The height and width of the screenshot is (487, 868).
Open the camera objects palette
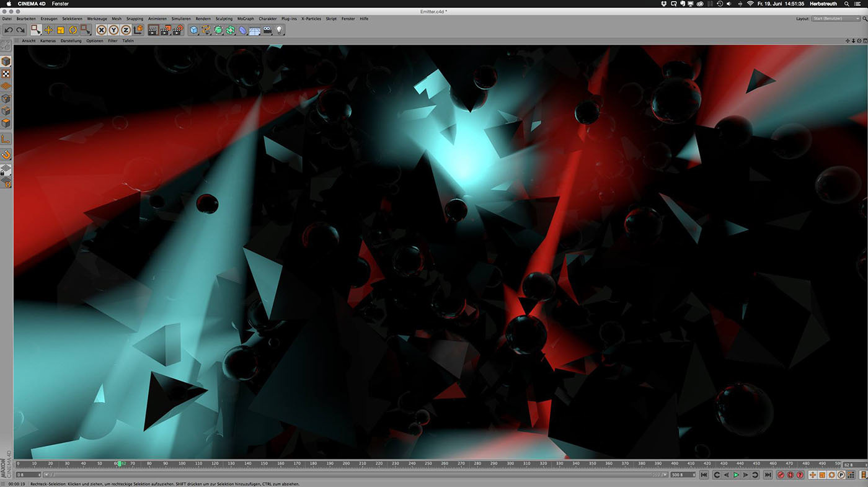pos(267,30)
